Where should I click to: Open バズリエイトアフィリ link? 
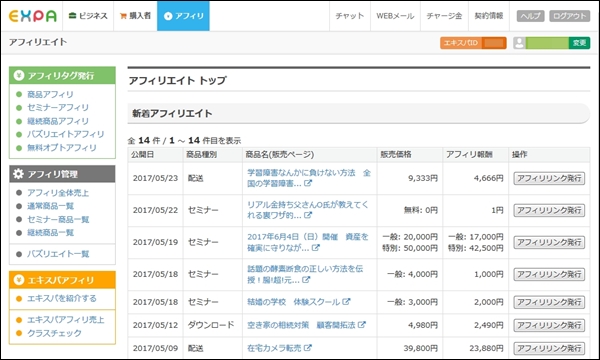click(x=65, y=134)
